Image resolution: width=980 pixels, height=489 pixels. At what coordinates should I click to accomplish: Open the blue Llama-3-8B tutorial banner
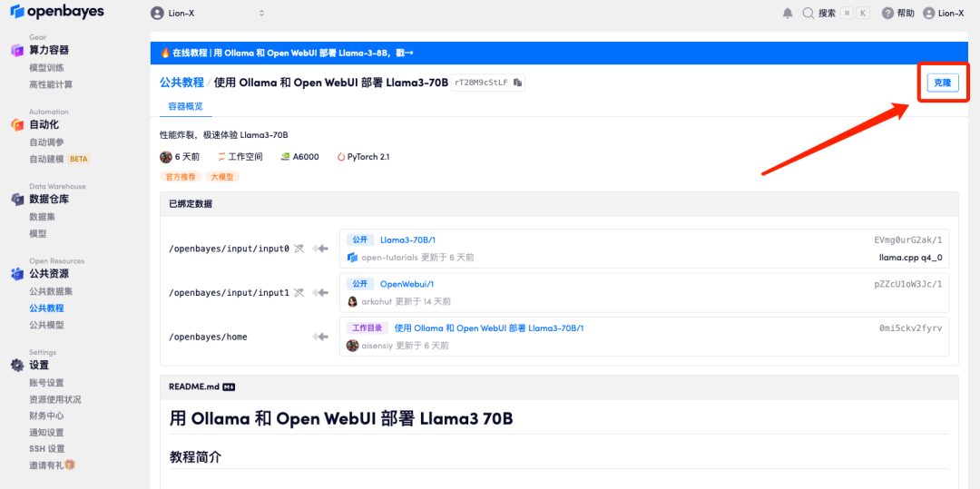click(x=559, y=54)
